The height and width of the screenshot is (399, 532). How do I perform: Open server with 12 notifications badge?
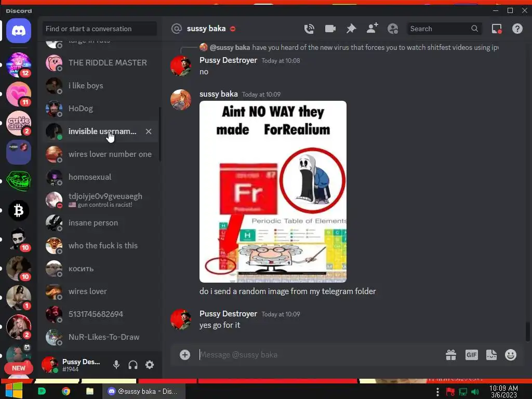(19, 65)
